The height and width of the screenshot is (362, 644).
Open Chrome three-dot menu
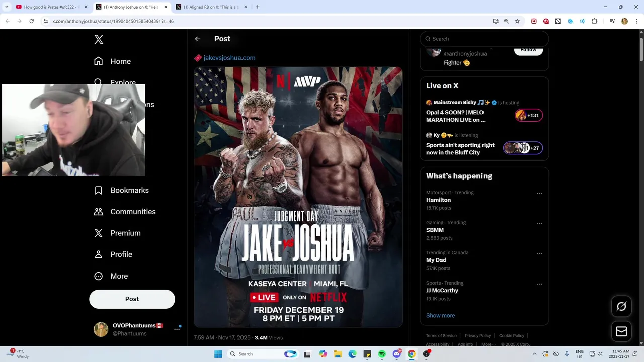[x=636, y=21]
